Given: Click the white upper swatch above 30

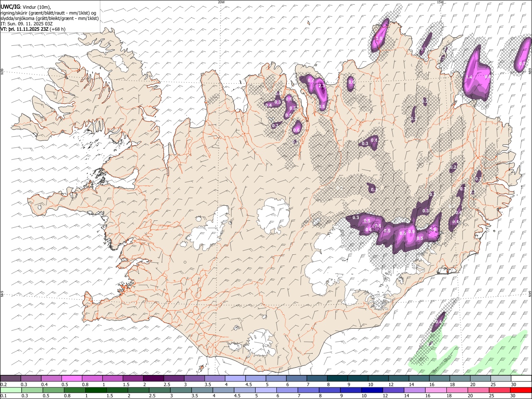Looking at the screenshot, I should point(521,379).
